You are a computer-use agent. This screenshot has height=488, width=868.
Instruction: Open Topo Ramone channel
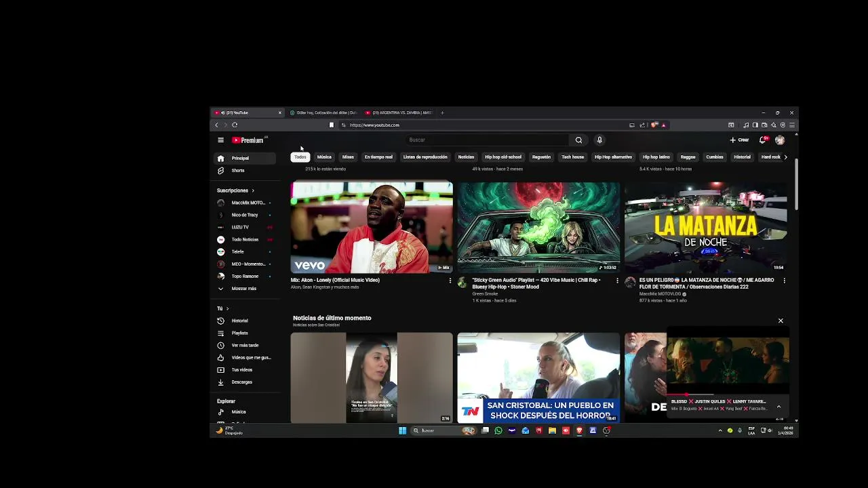[244, 276]
